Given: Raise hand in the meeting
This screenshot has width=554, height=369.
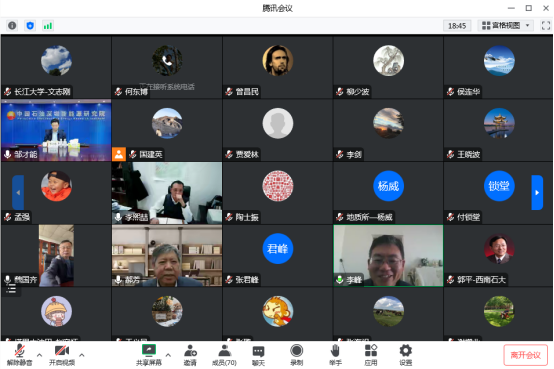Looking at the screenshot, I should click(335, 355).
